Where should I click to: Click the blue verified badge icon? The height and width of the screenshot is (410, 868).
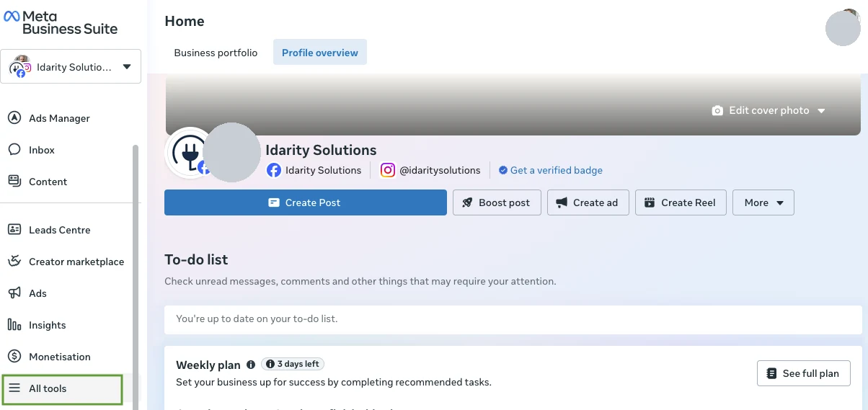pyautogui.click(x=503, y=171)
